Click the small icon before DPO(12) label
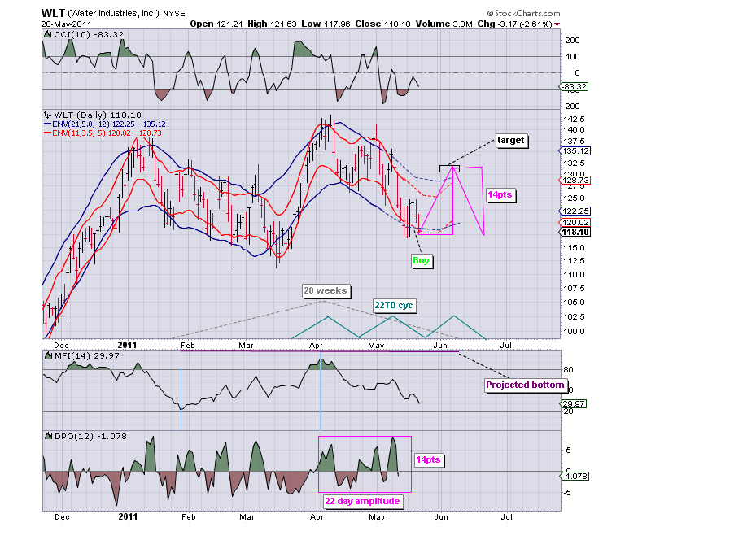The image size is (756, 540). pos(48,436)
